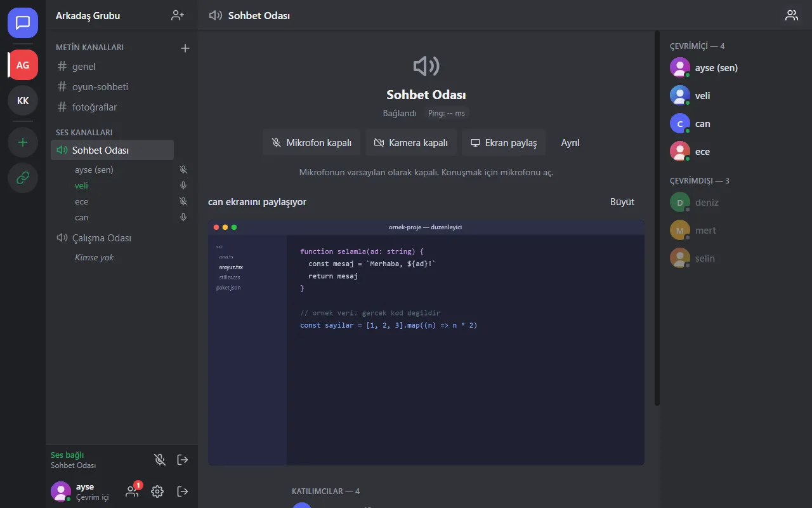Open the oyun-sohbeti channel

(x=112, y=86)
